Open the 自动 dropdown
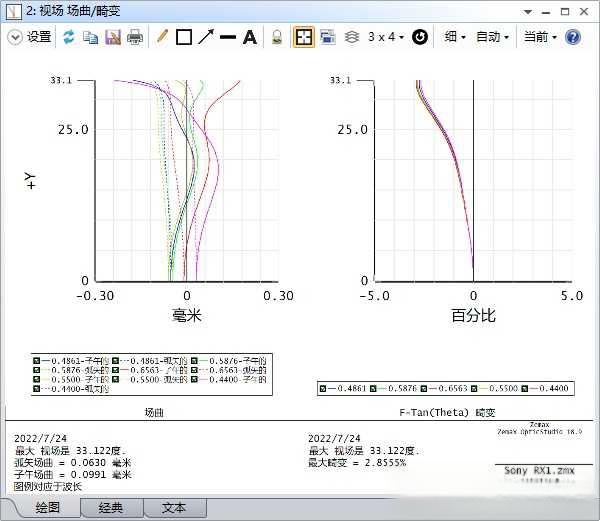Viewport: 600px width, 521px height. point(492,37)
